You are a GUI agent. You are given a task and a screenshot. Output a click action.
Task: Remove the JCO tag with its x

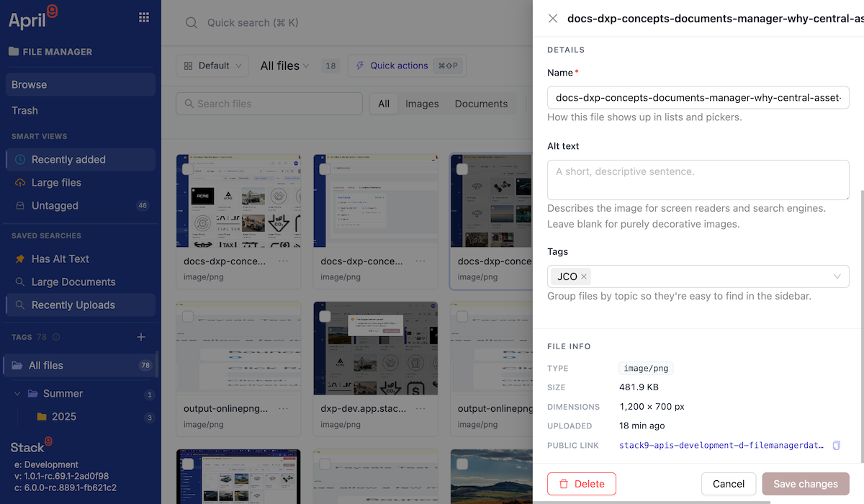pos(584,276)
